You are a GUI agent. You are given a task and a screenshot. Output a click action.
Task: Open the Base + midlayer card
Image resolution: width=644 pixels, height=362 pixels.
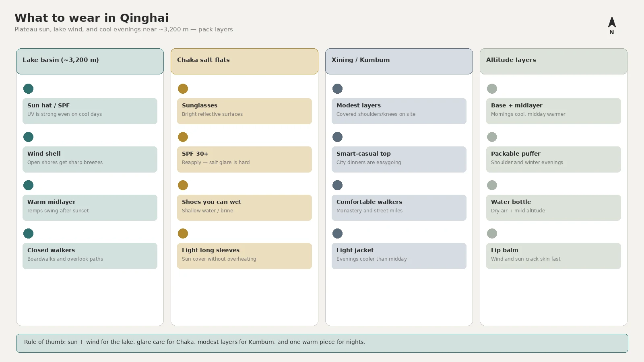coord(553,111)
